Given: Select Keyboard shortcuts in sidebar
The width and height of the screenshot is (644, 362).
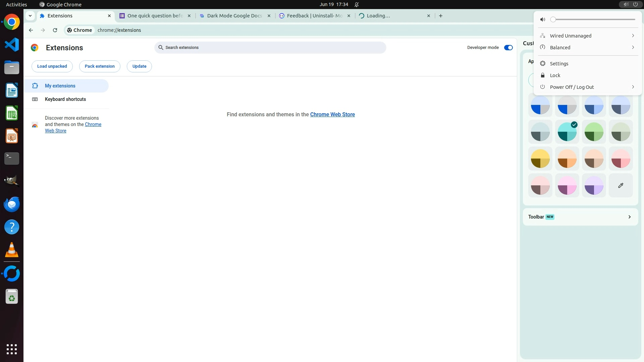Looking at the screenshot, I should pos(65,99).
